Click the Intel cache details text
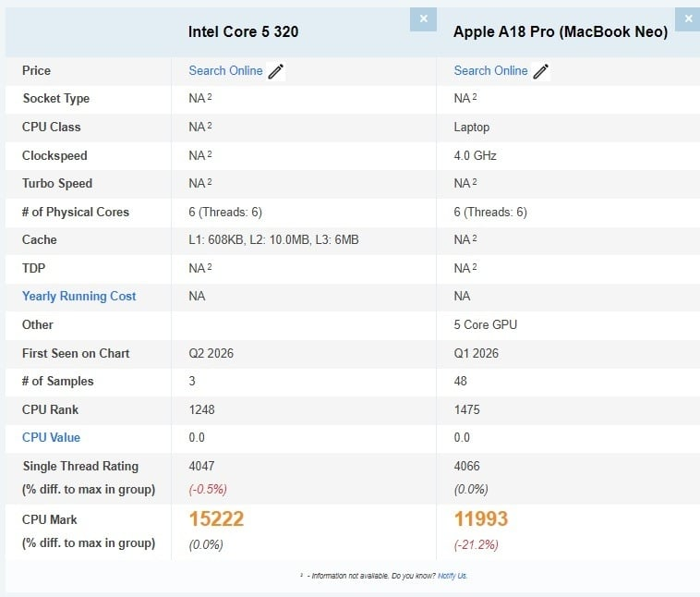 tap(273, 239)
